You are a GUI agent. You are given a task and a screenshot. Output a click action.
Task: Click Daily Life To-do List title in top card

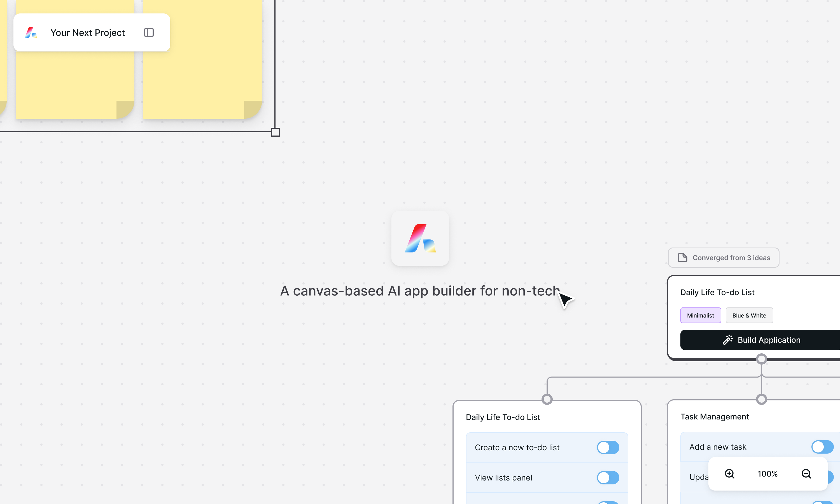pos(717,292)
